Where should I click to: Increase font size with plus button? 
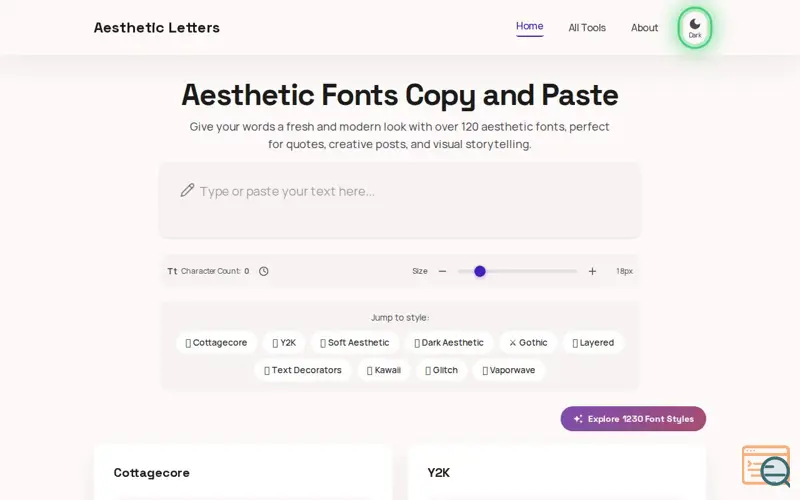coord(592,271)
